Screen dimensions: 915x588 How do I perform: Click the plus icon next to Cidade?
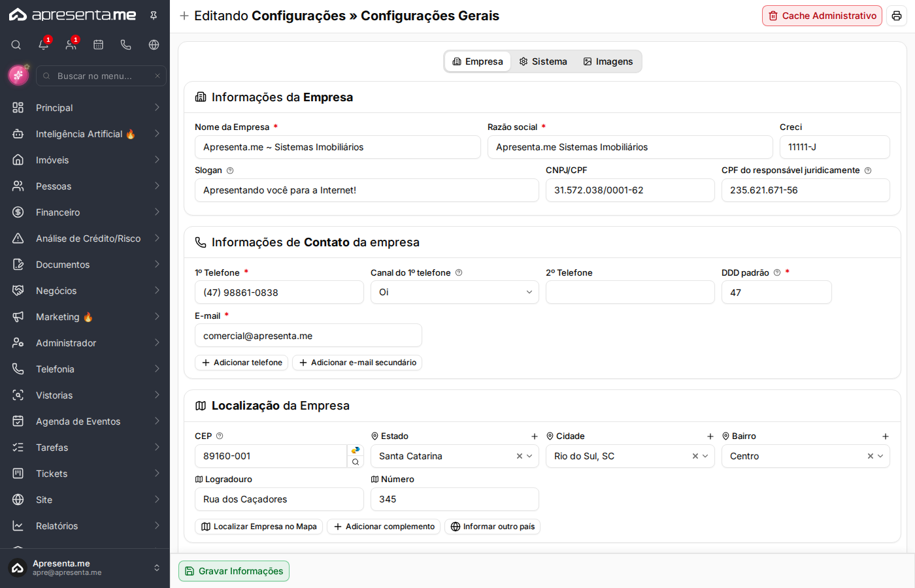tap(710, 436)
